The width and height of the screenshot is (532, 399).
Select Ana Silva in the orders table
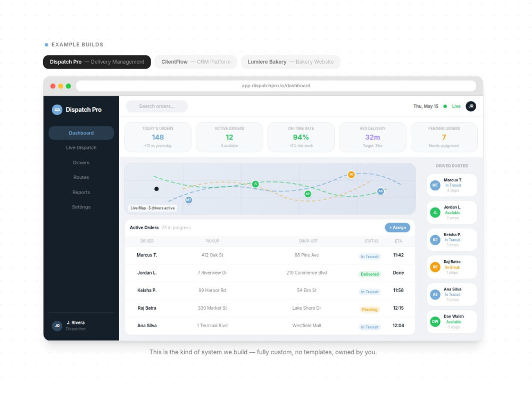[x=147, y=326]
